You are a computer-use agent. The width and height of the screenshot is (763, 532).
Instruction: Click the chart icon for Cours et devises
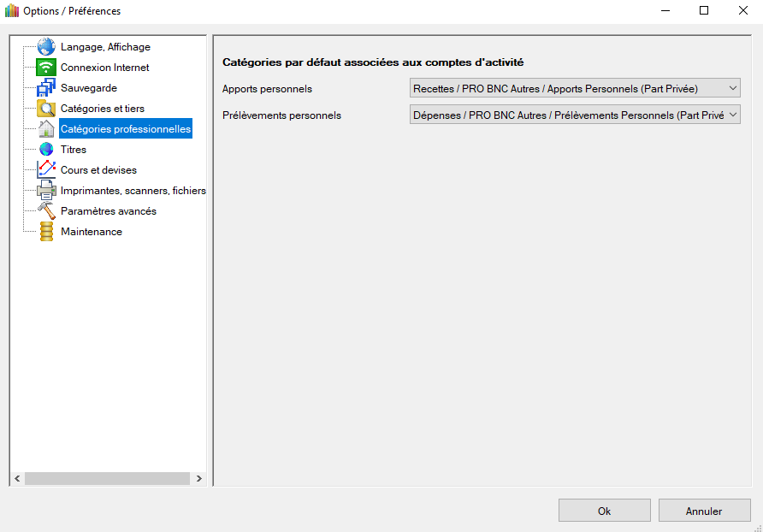click(x=46, y=170)
